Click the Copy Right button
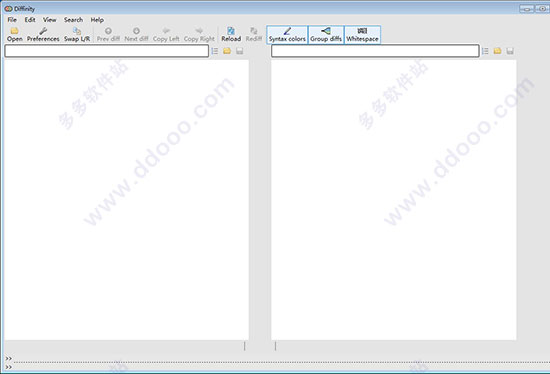Viewport: 550px width, 374px height. click(199, 34)
